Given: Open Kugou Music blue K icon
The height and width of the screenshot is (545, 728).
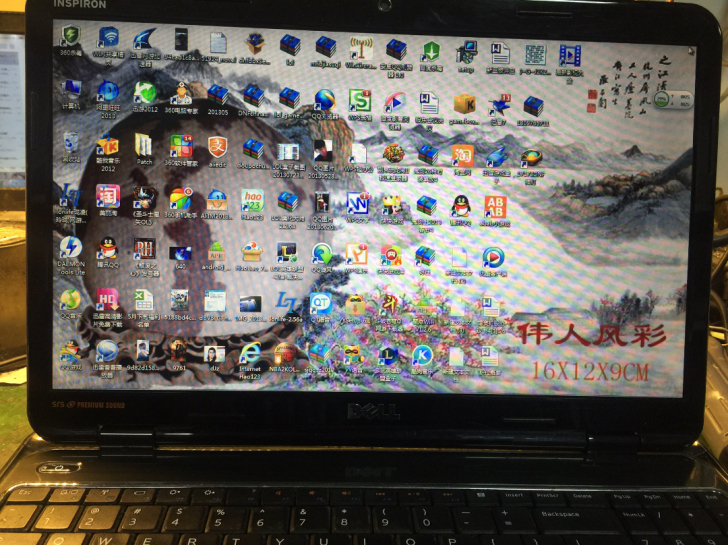Looking at the screenshot, I should (x=422, y=356).
